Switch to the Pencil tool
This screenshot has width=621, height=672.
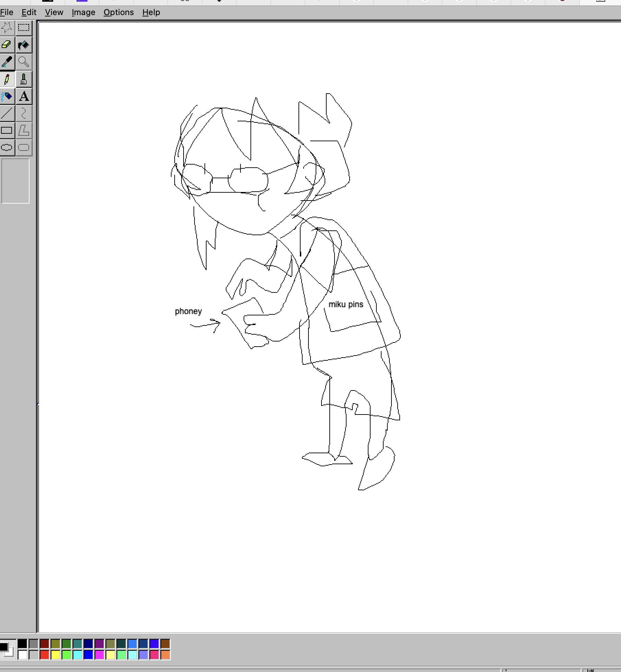(7, 79)
